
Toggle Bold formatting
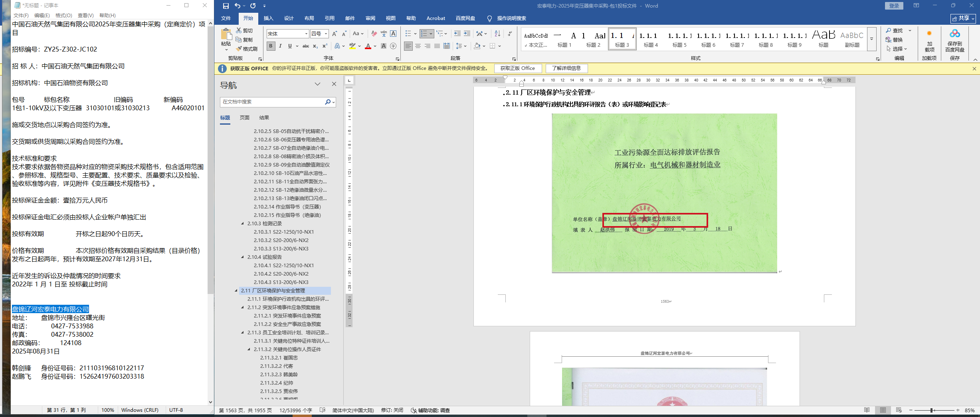271,46
